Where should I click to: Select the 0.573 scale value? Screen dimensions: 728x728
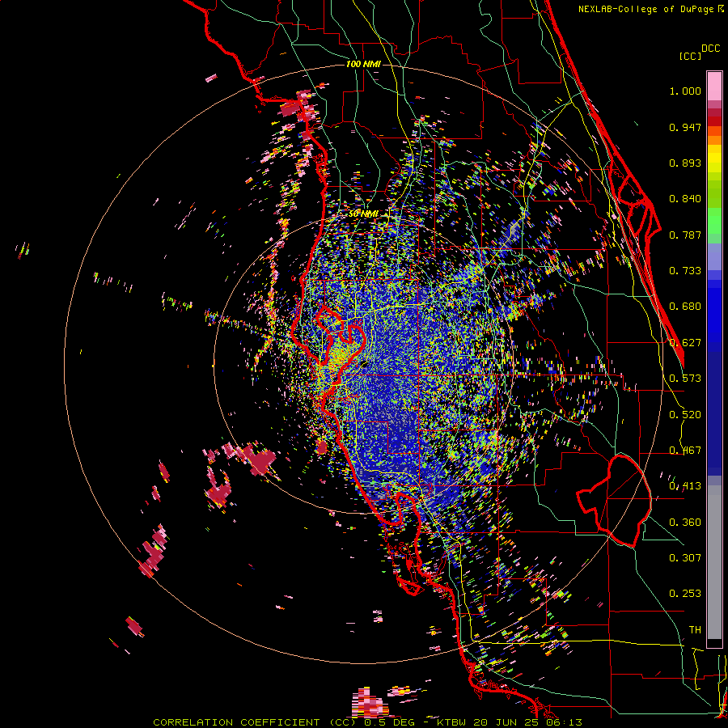click(685, 379)
